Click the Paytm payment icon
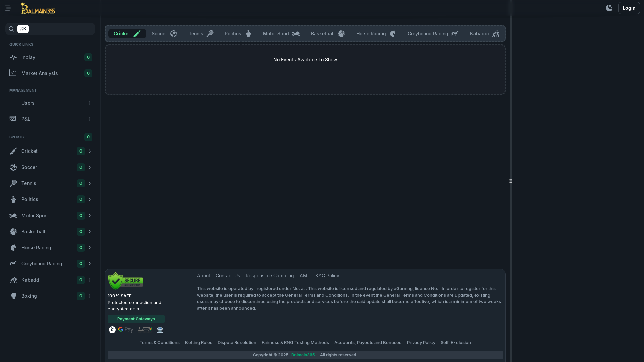Viewport: 644px width, 362px height. [x=112, y=330]
